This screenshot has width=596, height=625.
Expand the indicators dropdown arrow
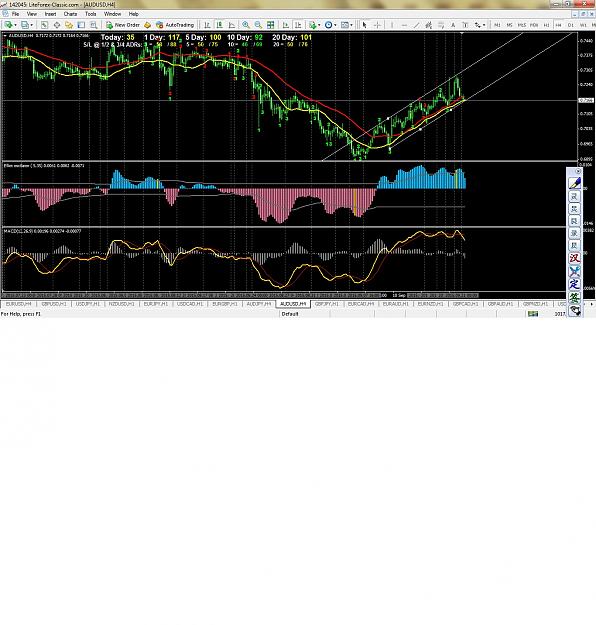tap(319, 25)
